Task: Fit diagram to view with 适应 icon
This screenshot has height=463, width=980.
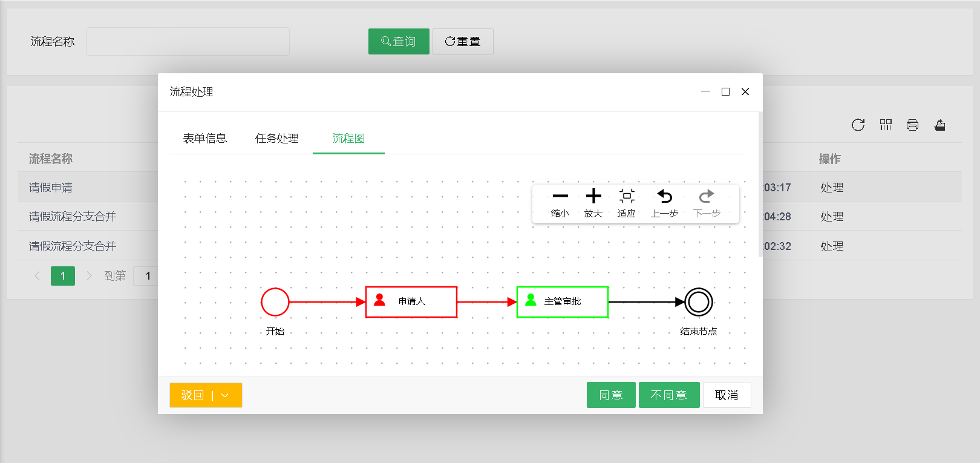Action: pos(627,196)
